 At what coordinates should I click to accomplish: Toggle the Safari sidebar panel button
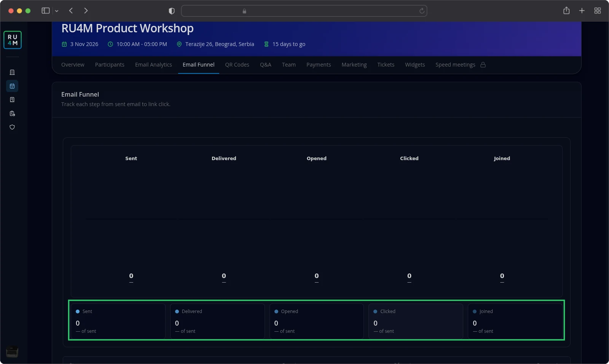[46, 11]
